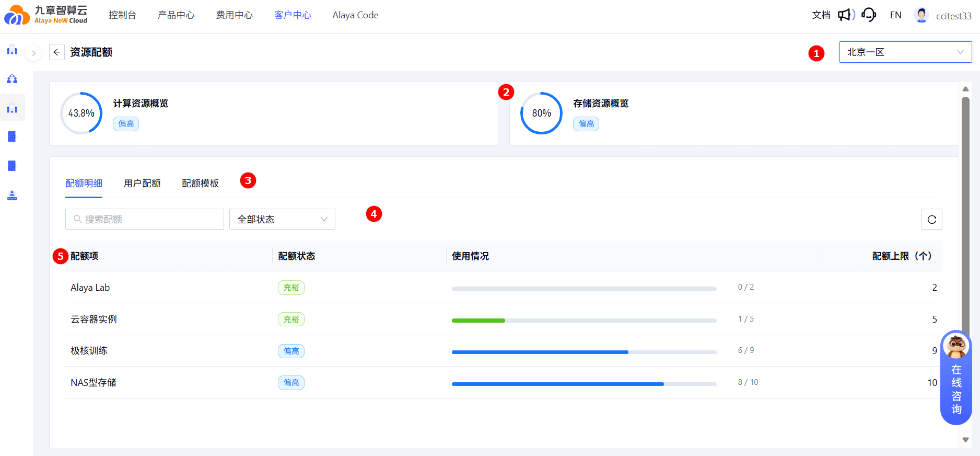The width and height of the screenshot is (980, 456).
Task: Click the refresh icon above the quota table
Action: [931, 219]
